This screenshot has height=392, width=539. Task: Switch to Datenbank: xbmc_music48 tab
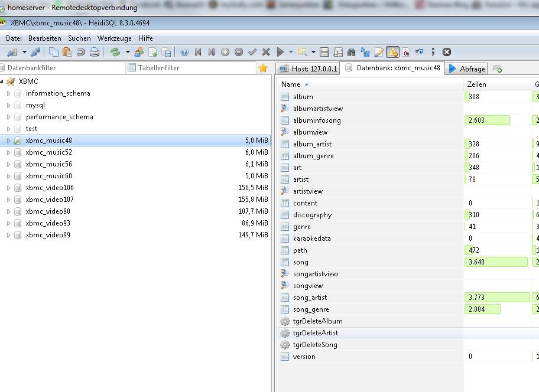point(392,68)
